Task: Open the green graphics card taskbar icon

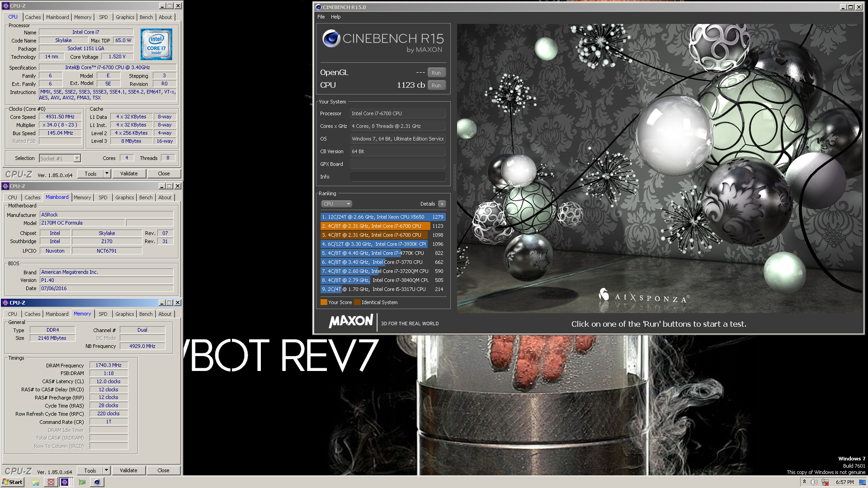Action: pos(82,482)
